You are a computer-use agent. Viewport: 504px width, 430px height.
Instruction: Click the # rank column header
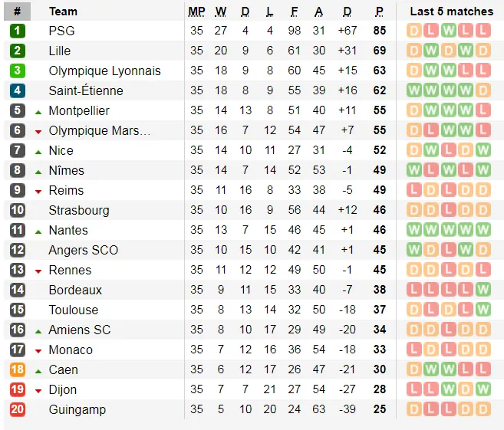17,11
